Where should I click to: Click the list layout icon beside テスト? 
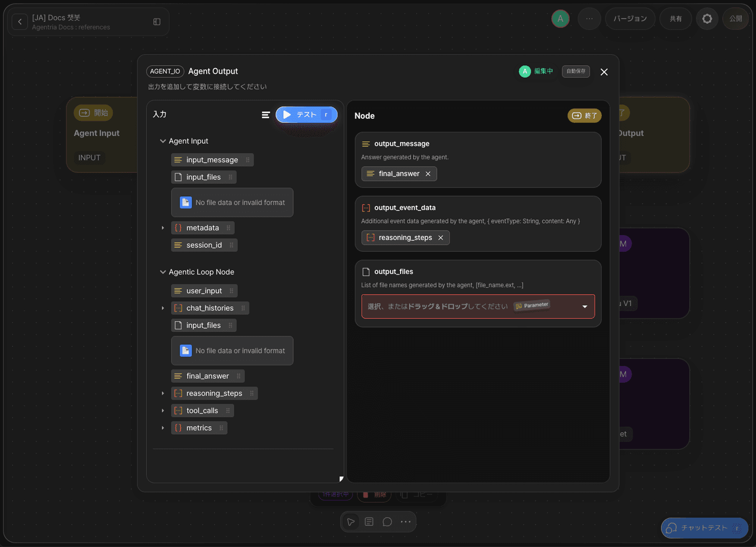[x=265, y=115]
